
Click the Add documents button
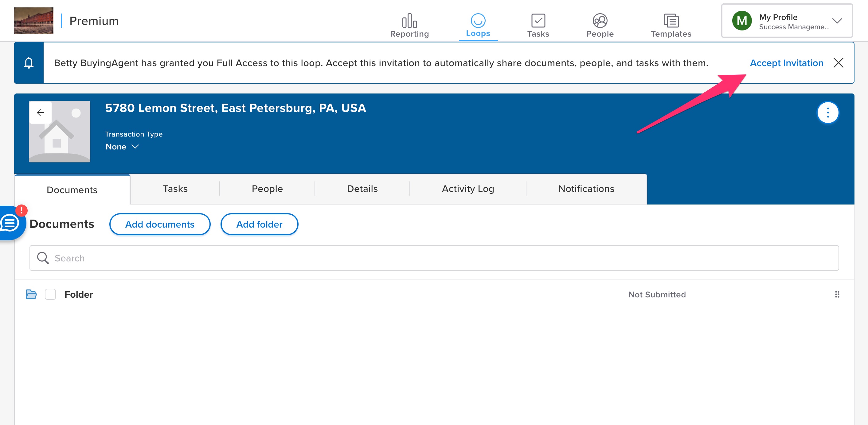pos(160,224)
